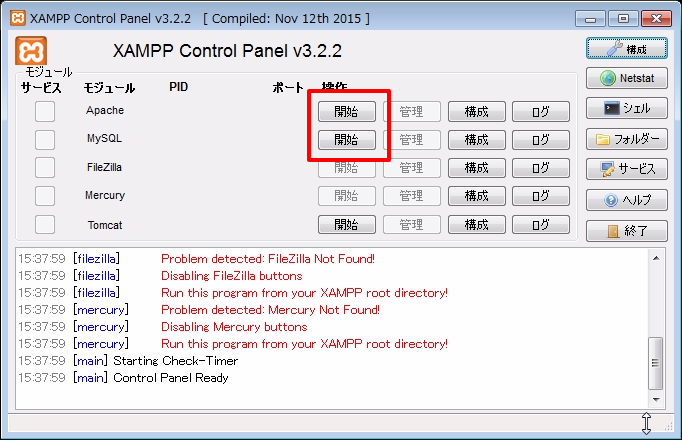
Task: Open FileZilla 構成 config button
Action: click(477, 168)
